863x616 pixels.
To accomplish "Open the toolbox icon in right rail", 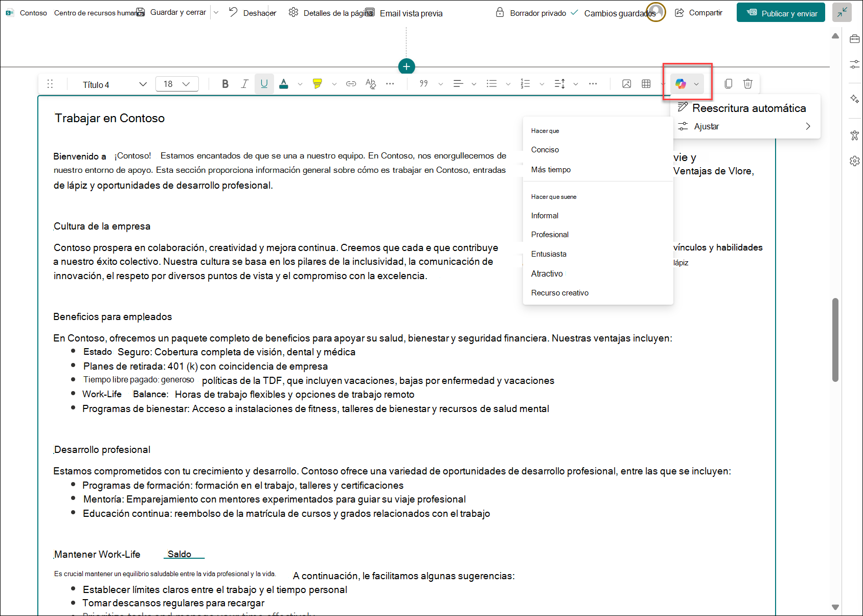I will pyautogui.click(x=854, y=39).
